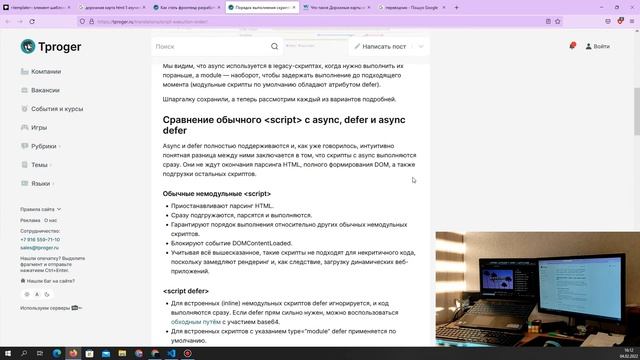
Task: Open the Firefox hamburger menu
Action: click(632, 21)
